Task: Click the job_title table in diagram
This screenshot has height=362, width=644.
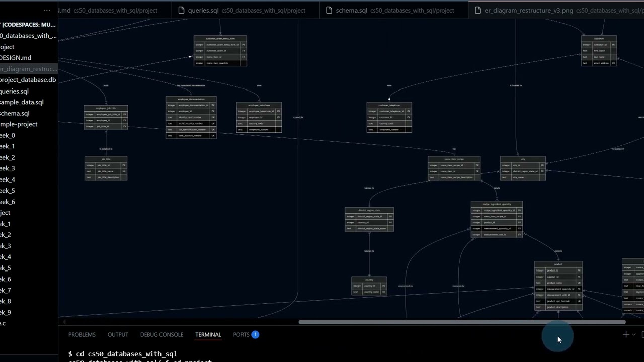Action: click(106, 168)
